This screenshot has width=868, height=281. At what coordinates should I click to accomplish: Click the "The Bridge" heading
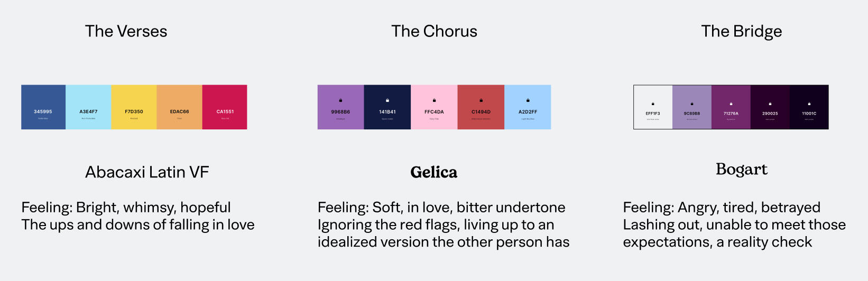741,31
